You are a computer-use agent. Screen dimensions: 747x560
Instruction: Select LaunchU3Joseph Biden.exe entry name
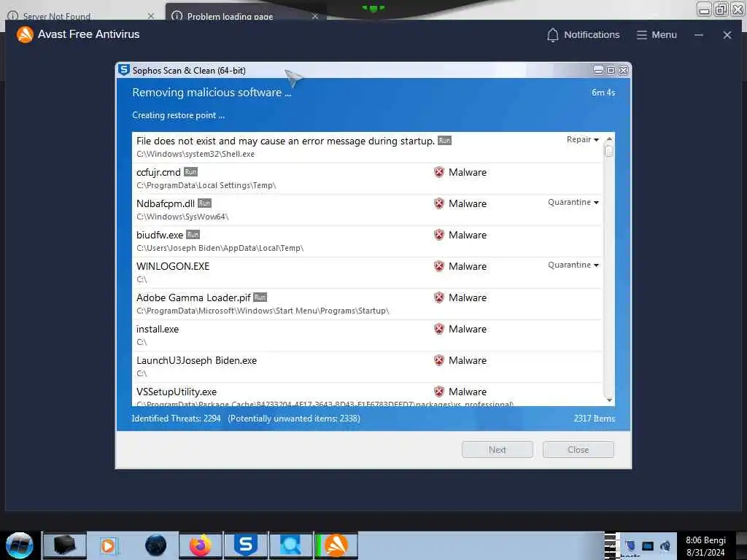[x=197, y=360]
